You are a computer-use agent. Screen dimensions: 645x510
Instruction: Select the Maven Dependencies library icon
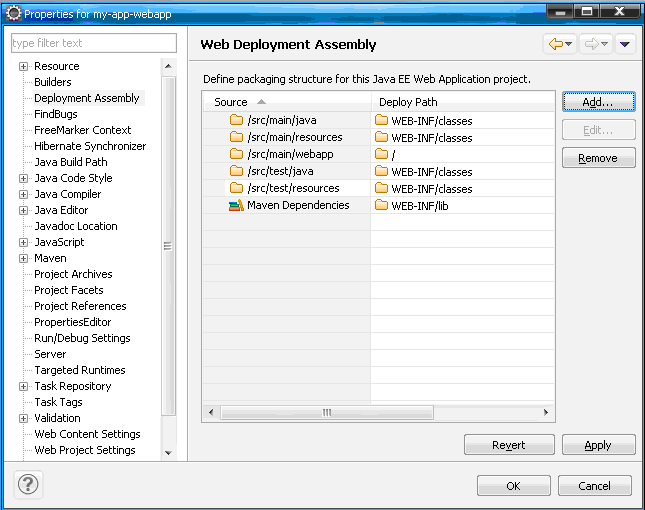click(x=236, y=205)
